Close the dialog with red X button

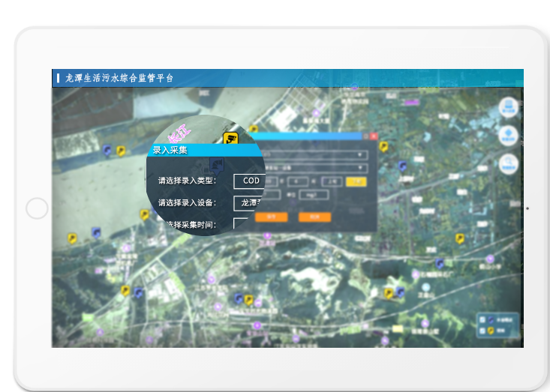373,136
